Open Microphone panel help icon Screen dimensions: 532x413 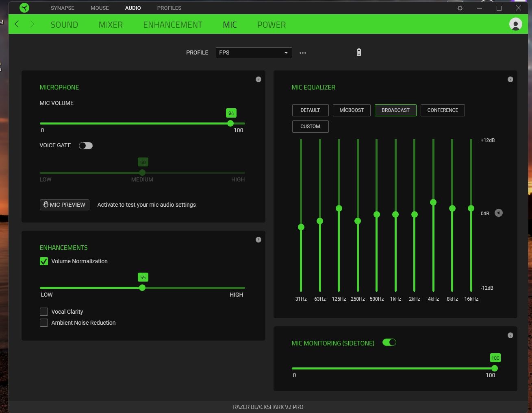point(258,79)
